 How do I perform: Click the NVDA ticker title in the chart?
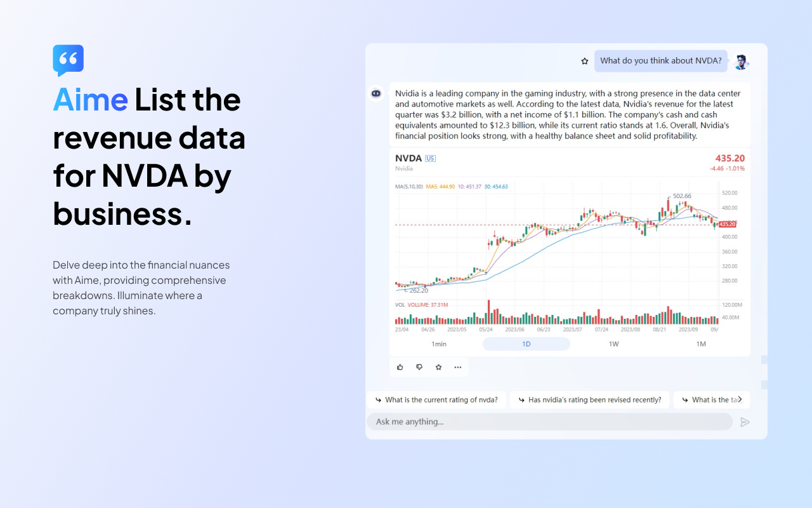409,158
